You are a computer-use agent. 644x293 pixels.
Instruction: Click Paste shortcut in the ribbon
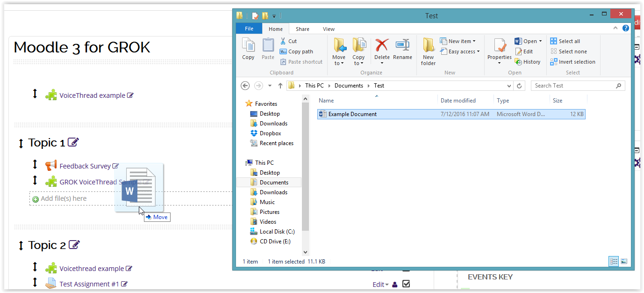301,62
